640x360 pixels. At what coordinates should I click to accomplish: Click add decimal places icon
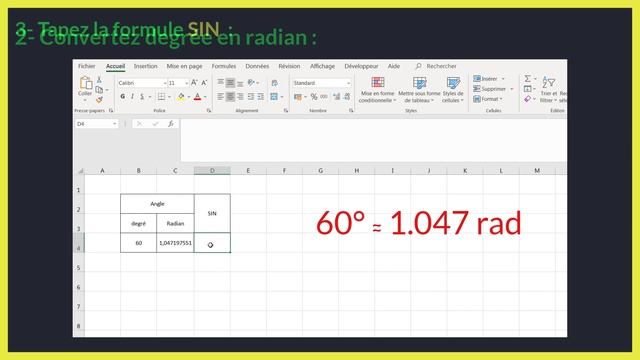[337, 97]
